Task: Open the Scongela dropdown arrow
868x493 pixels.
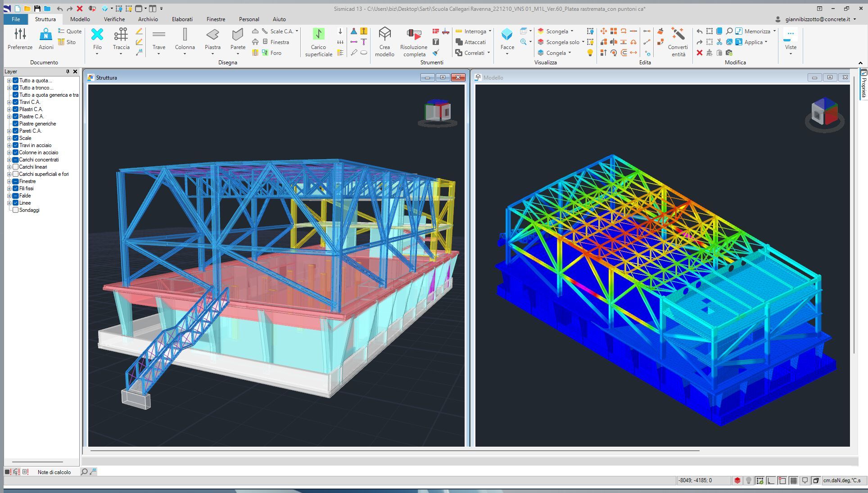Action: (x=572, y=31)
